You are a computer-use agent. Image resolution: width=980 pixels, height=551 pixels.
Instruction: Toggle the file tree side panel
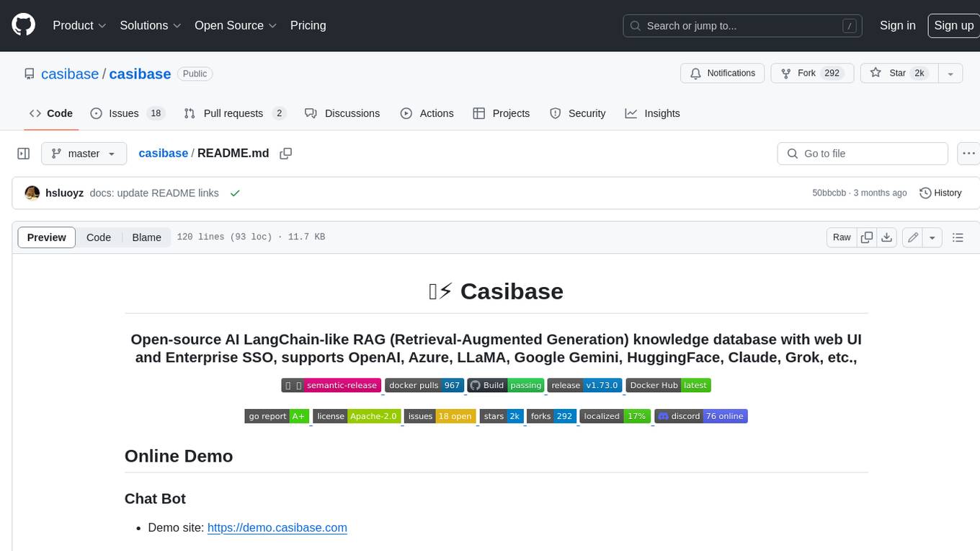click(24, 154)
